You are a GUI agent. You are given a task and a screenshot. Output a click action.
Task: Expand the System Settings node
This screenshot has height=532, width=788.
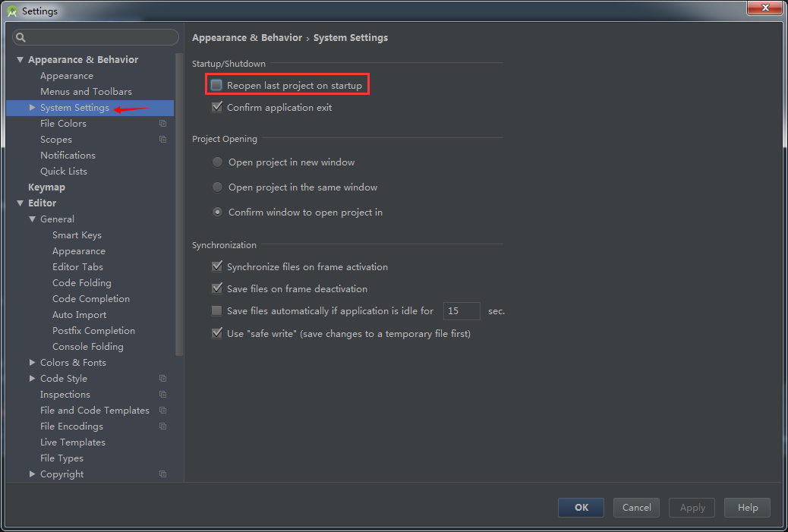pos(32,108)
